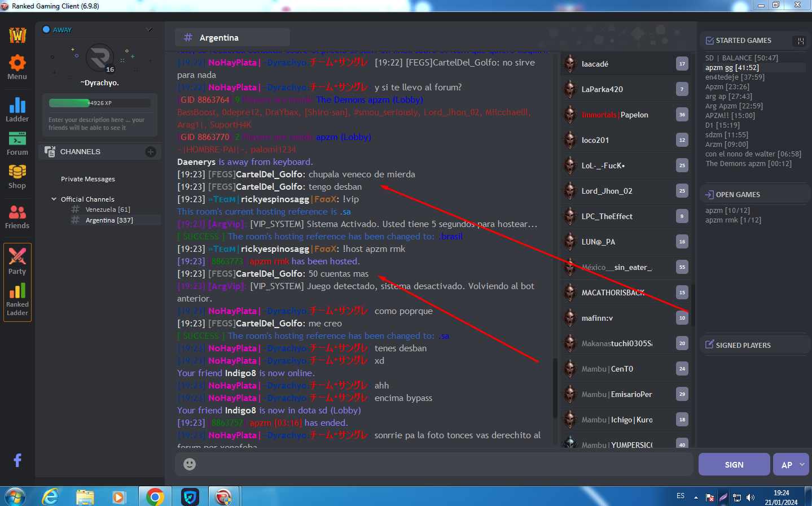The image size is (812, 506).
Task: Click the hash icon beside Argentina header
Action: 188,37
